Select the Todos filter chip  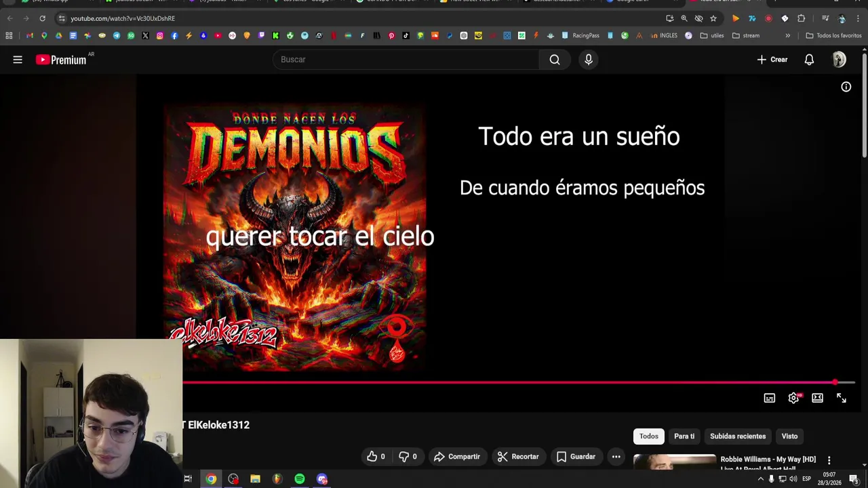coord(649,436)
